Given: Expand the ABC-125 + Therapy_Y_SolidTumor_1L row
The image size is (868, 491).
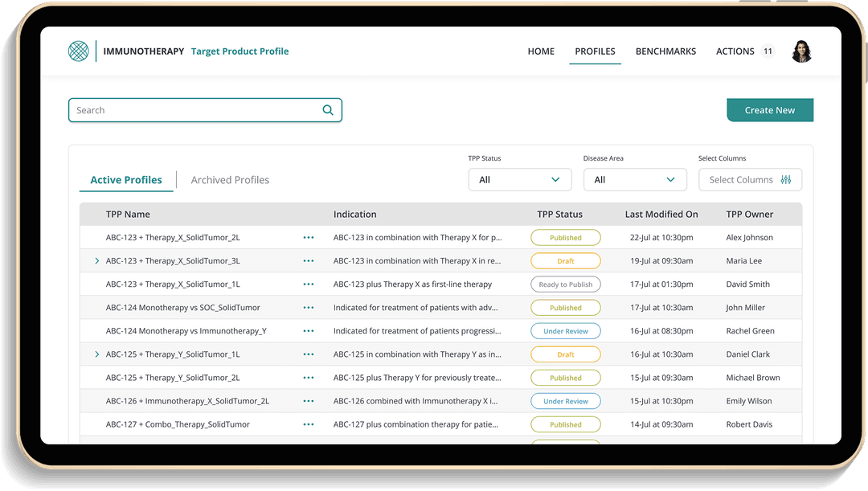Looking at the screenshot, I should click(97, 354).
